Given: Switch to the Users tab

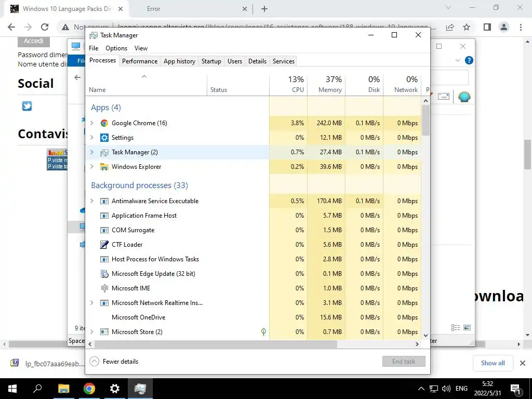Looking at the screenshot, I should (235, 61).
